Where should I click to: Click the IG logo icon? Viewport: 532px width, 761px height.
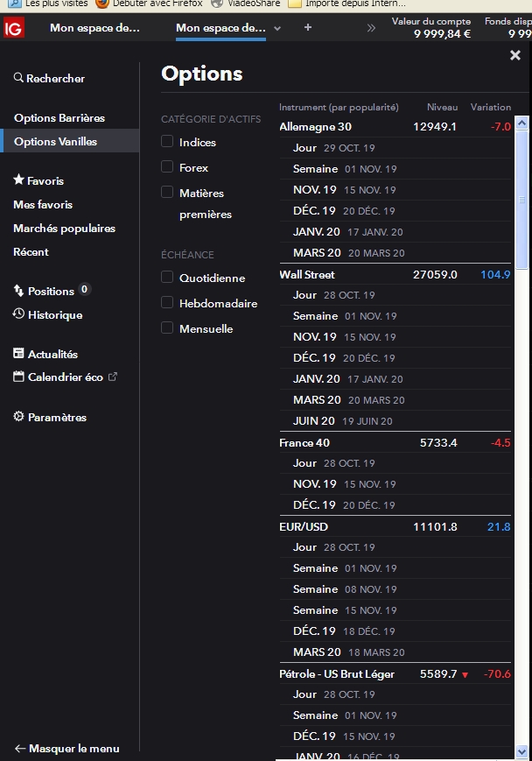click(x=13, y=28)
